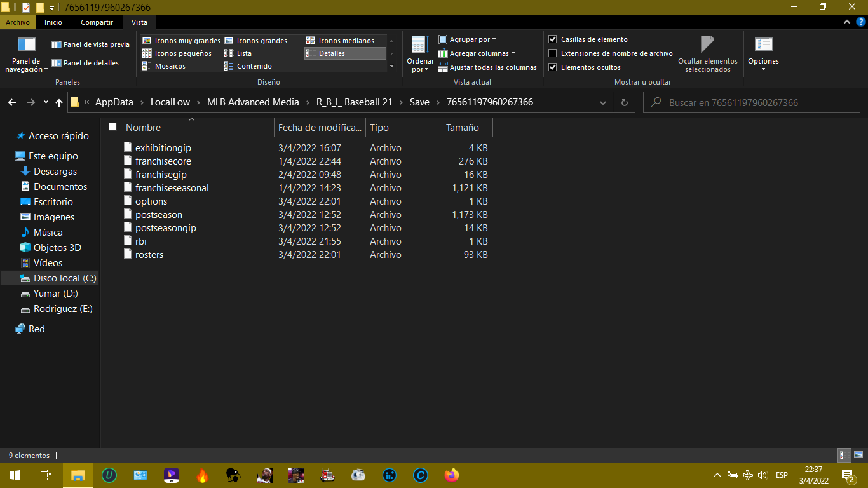Open Task View on the taskbar
The image size is (868, 488).
click(45, 475)
